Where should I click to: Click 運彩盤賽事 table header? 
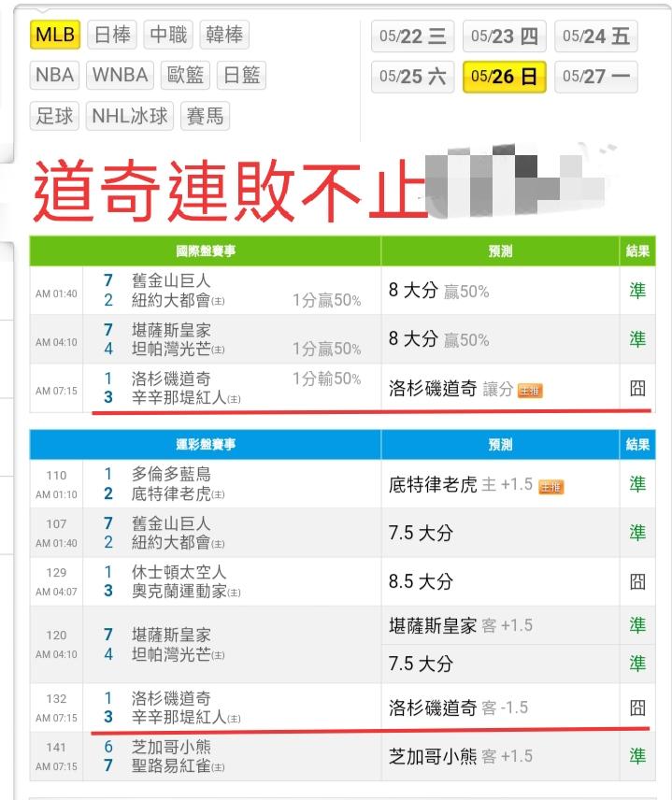(x=206, y=444)
